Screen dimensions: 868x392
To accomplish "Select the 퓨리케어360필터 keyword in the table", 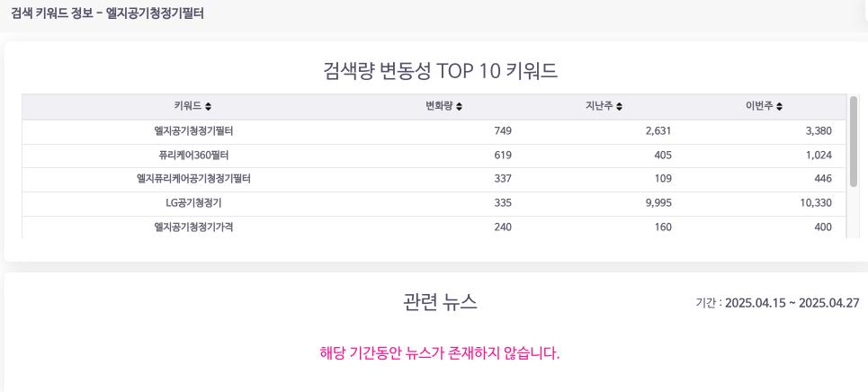I will [193, 155].
